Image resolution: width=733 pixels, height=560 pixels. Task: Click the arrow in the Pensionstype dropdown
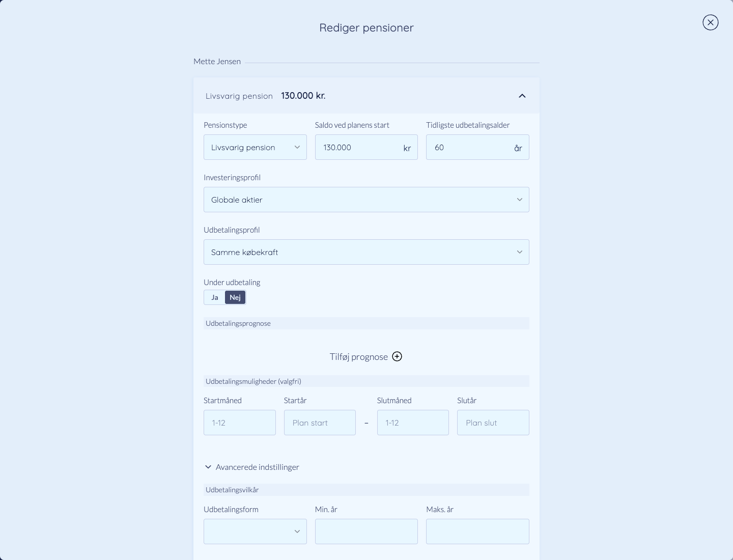(x=297, y=147)
